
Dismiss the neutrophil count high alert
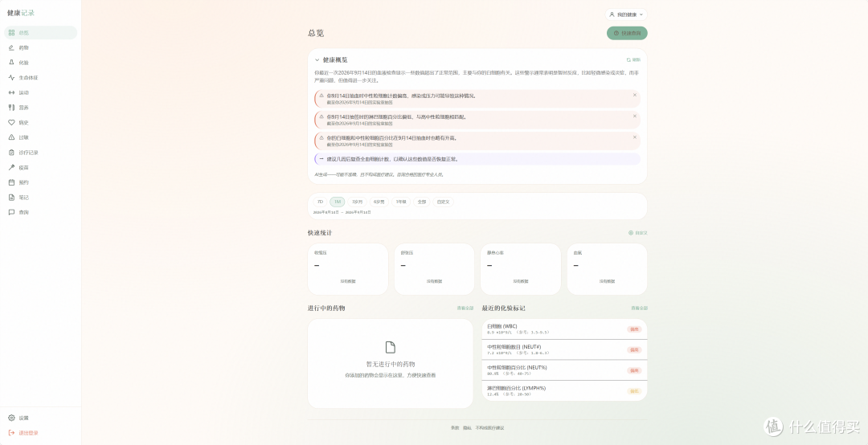click(634, 96)
